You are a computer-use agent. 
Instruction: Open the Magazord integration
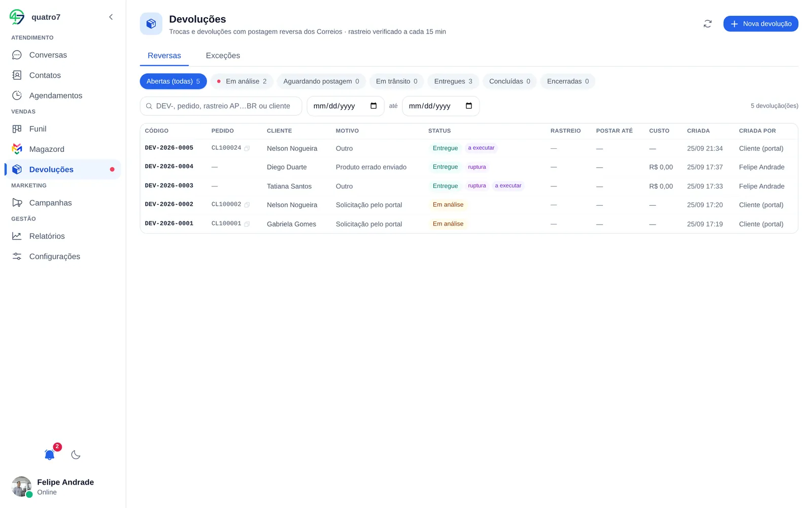pyautogui.click(x=62, y=149)
